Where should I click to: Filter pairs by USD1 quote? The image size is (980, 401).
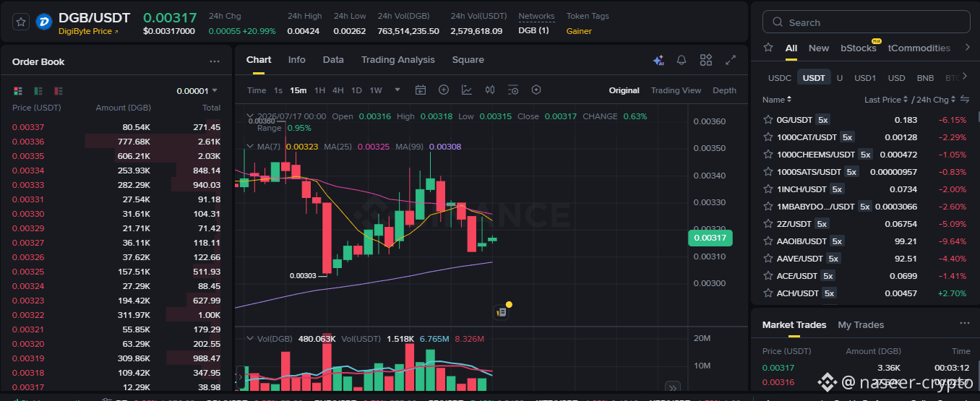865,78
